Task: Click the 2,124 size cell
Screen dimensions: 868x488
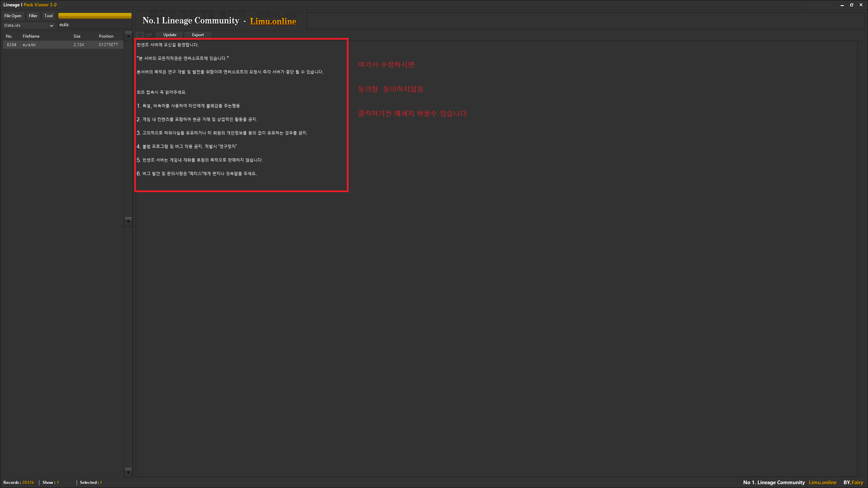Action: [x=79, y=45]
